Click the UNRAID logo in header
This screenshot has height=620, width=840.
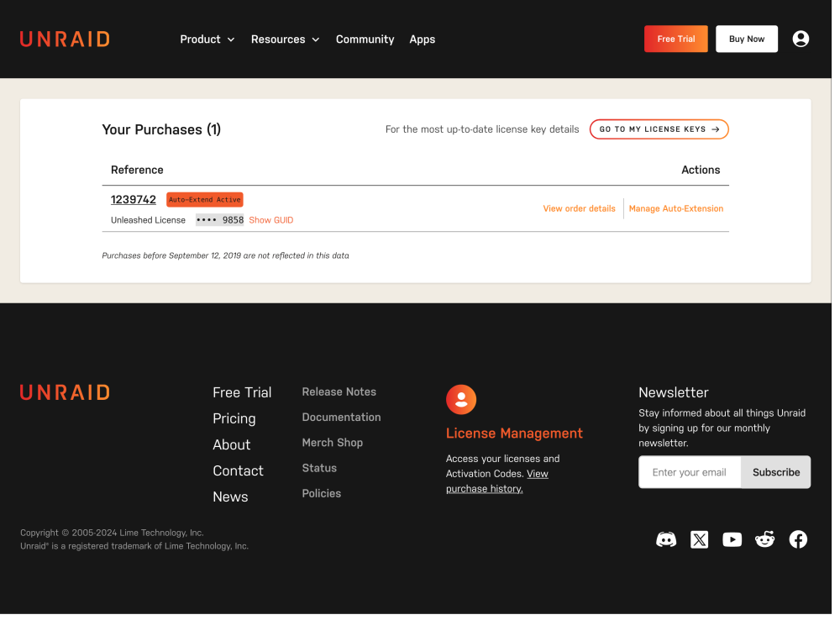[x=65, y=39]
